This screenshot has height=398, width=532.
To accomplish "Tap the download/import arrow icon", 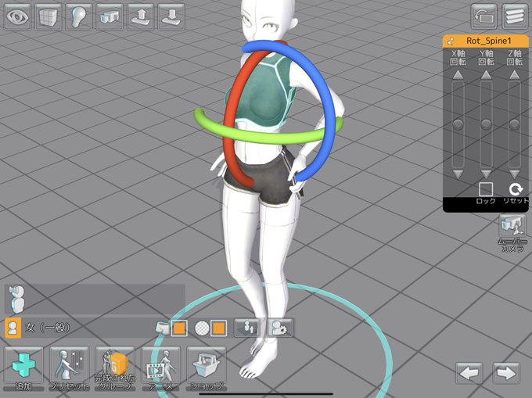I will point(171,16).
